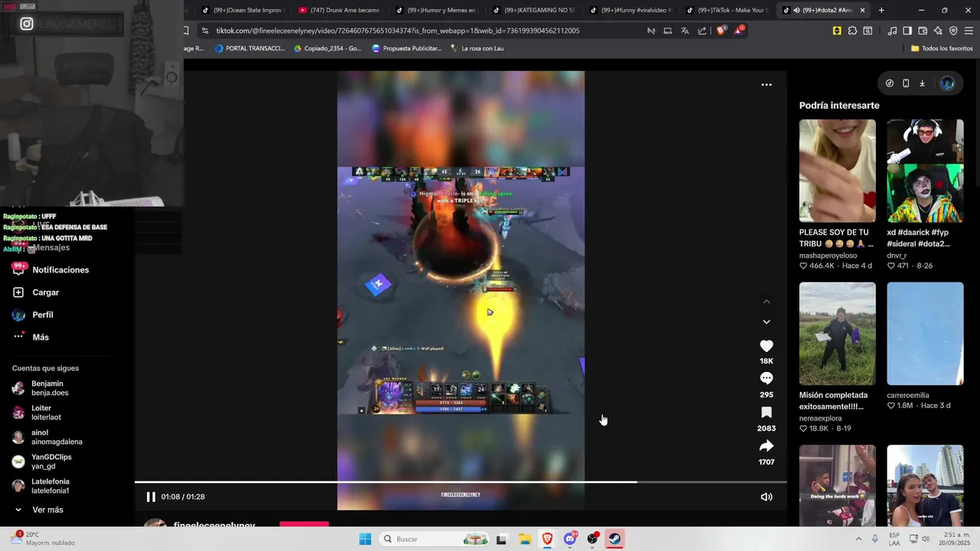
Task: Click the taskbar Buscar search box
Action: [434, 539]
